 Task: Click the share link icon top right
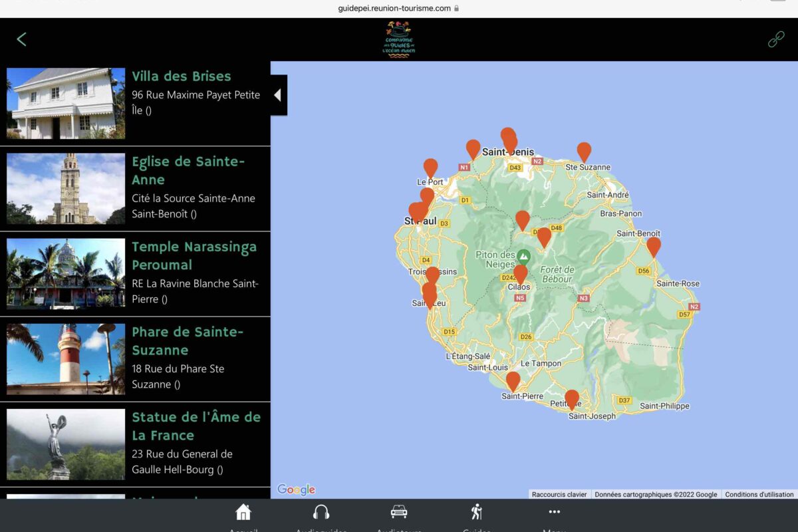click(776, 39)
